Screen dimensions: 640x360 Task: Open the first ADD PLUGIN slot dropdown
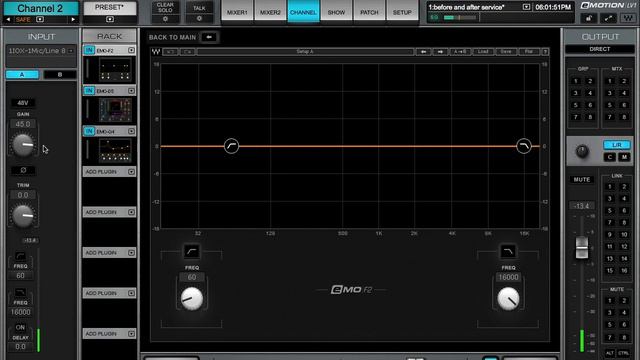[131, 172]
